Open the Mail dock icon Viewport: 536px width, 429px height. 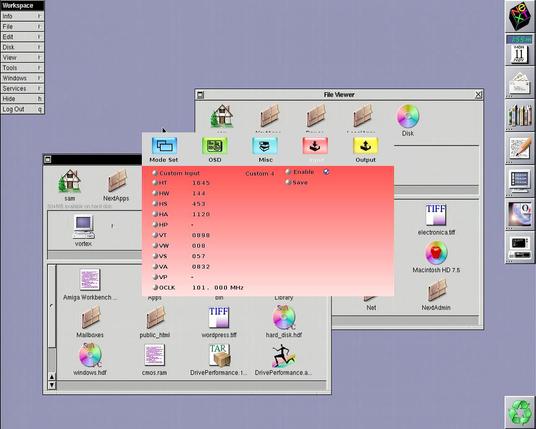pos(519,83)
